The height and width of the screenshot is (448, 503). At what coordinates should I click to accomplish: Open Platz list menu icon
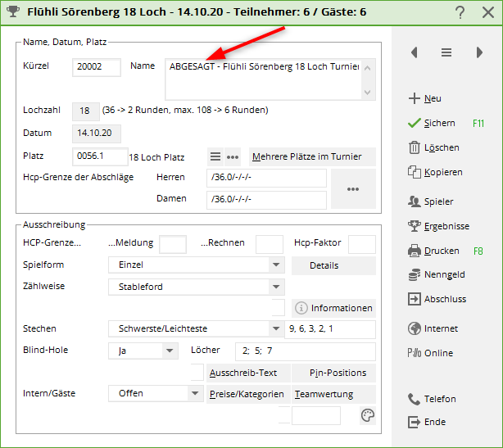pyautogui.click(x=215, y=156)
